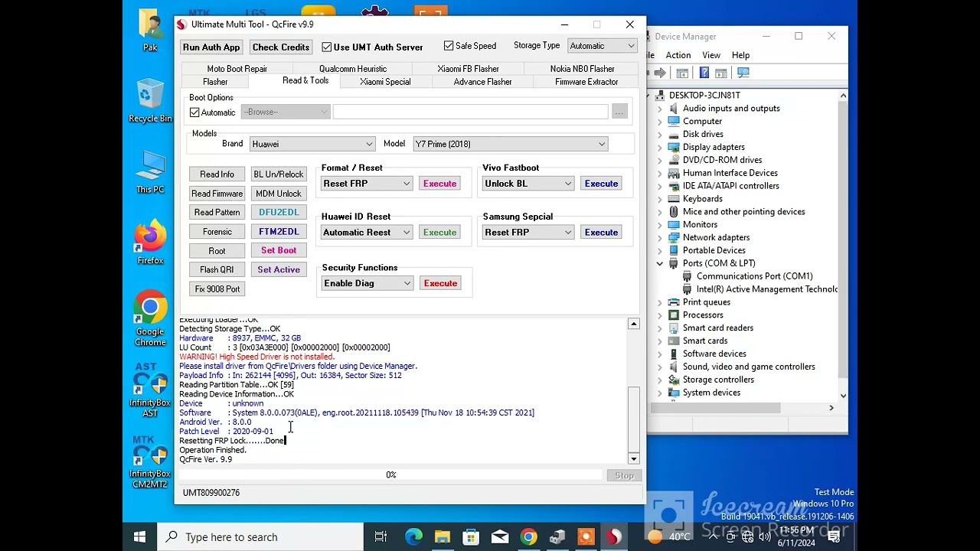Click the log area vertical scrollbar
The image size is (980, 551).
tap(633, 420)
